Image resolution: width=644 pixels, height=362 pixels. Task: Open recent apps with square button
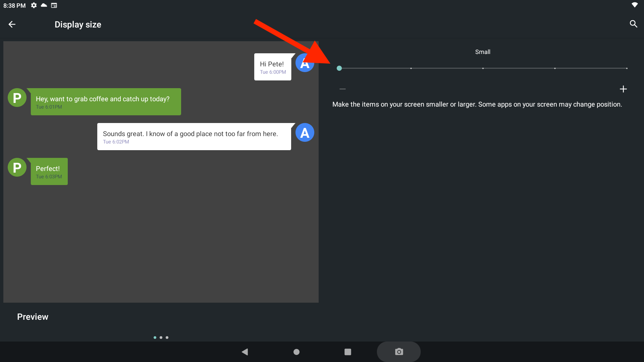coord(348,352)
